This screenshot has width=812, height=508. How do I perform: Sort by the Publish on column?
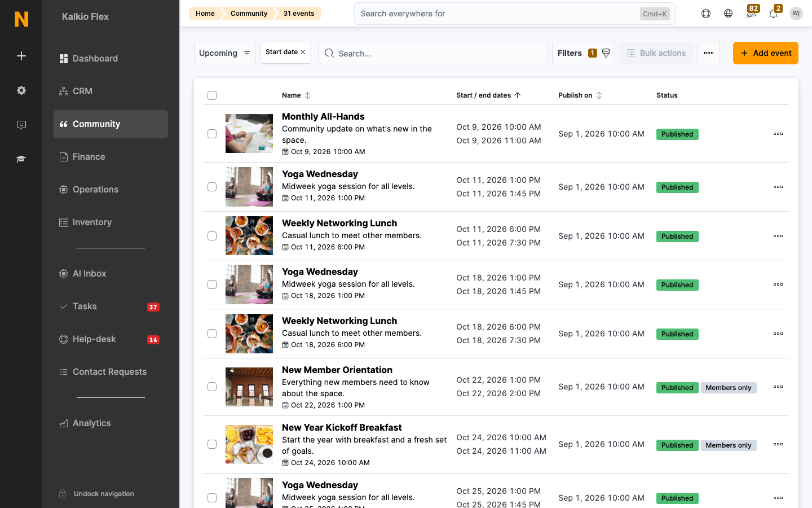(x=580, y=95)
